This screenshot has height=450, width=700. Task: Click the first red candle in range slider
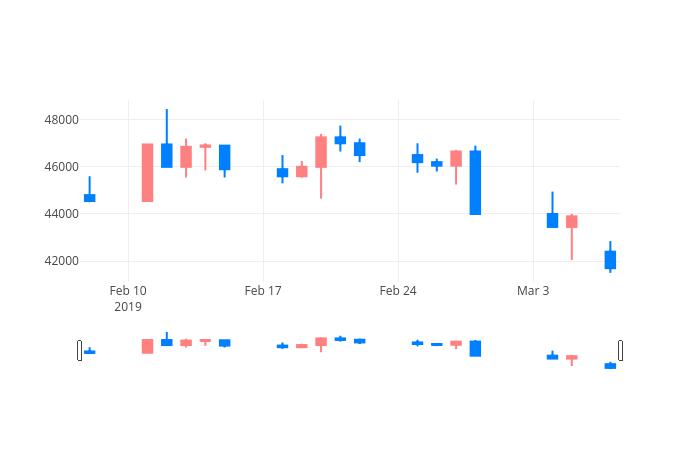click(x=147, y=346)
